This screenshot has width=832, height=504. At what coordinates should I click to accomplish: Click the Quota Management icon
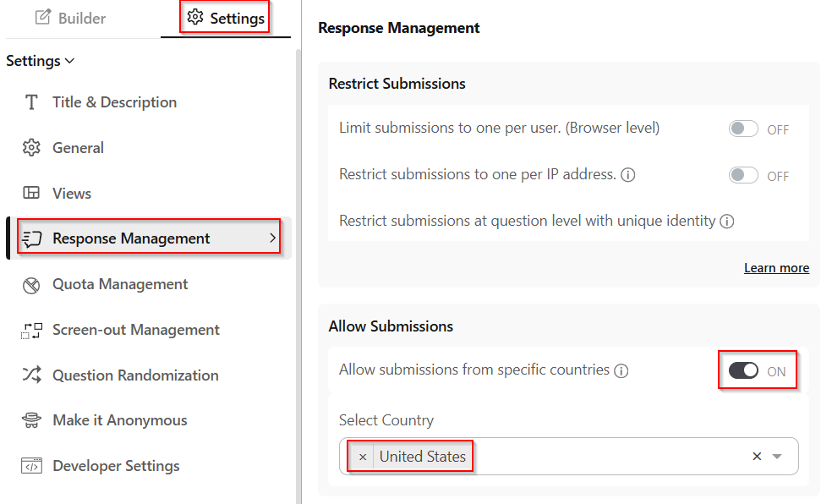[31, 285]
